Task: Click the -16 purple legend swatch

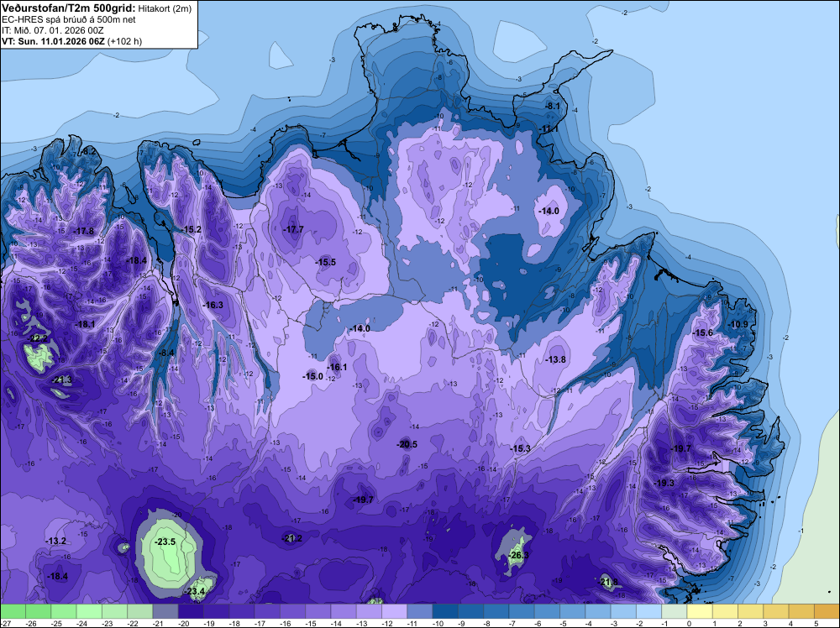Action: [x=292, y=611]
